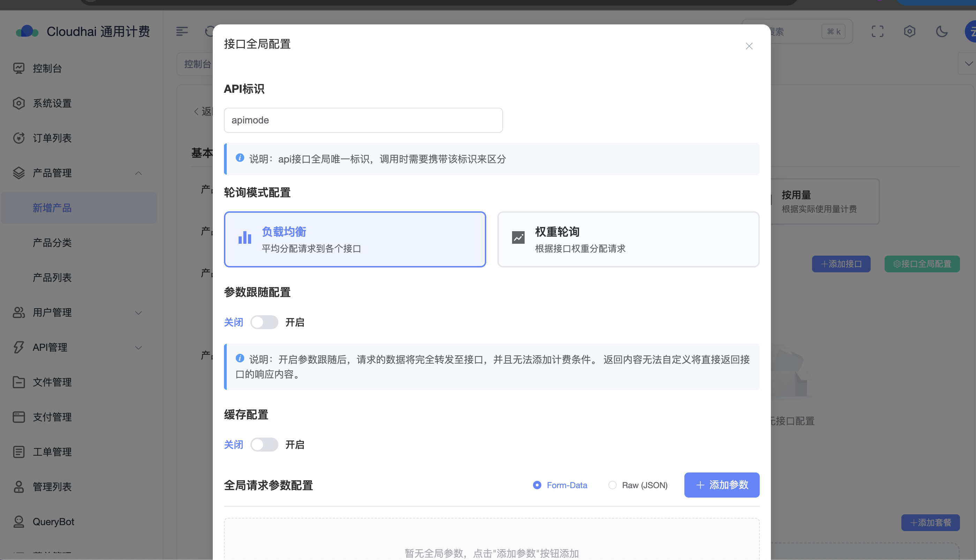This screenshot has height=560, width=976.
Task: Choose the 负载均衡 polling mode card
Action: coord(355,239)
